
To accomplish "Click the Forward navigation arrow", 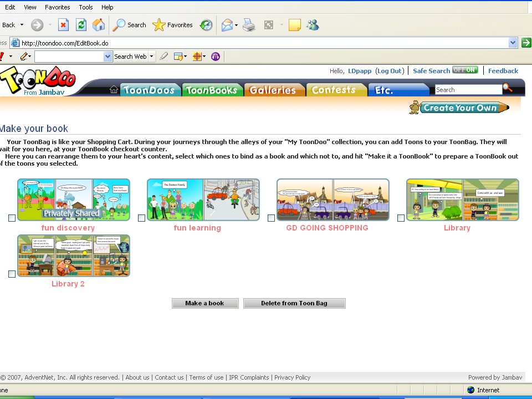I will [x=37, y=25].
